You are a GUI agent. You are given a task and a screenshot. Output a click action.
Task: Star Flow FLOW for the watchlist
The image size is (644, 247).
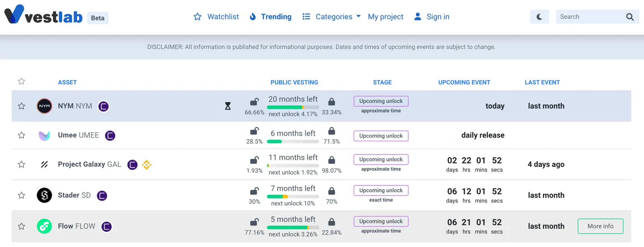point(22,226)
